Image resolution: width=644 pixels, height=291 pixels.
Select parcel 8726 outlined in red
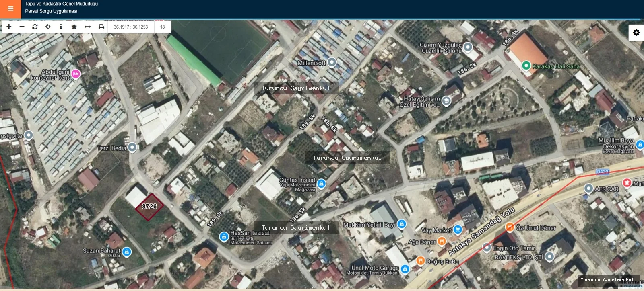click(149, 207)
